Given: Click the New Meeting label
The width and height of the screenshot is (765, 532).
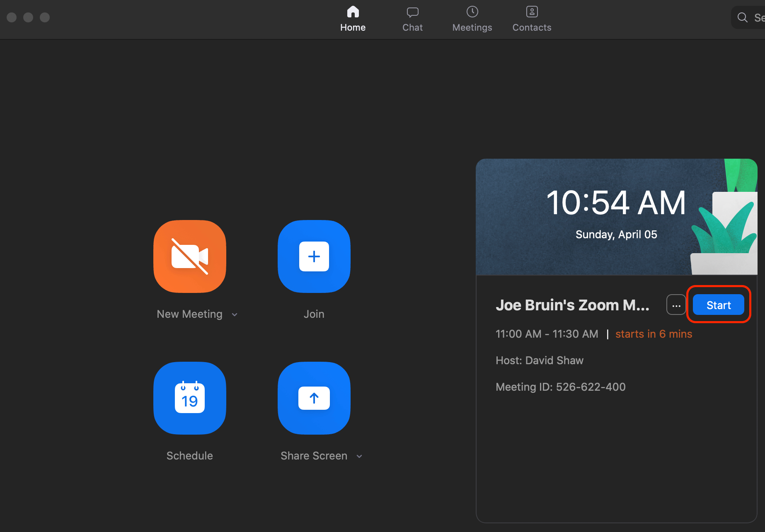Looking at the screenshot, I should point(189,314).
